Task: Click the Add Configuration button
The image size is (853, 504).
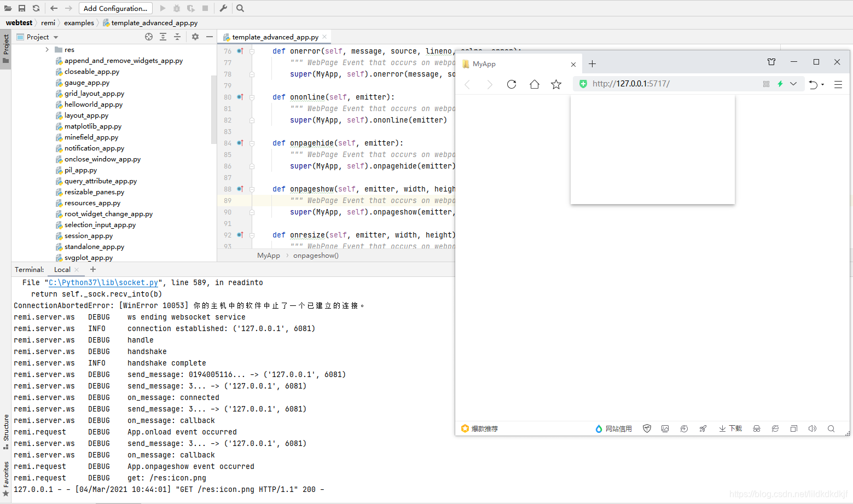Action: click(115, 8)
